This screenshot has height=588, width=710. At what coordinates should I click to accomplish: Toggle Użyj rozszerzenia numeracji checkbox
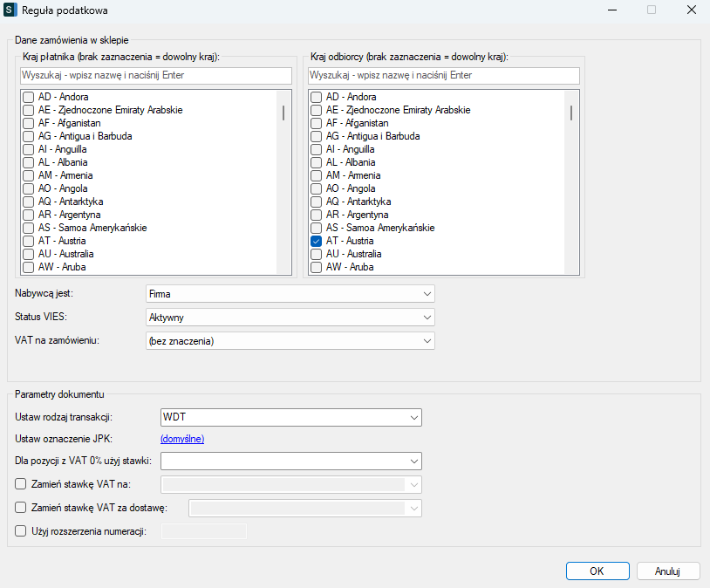coord(22,530)
